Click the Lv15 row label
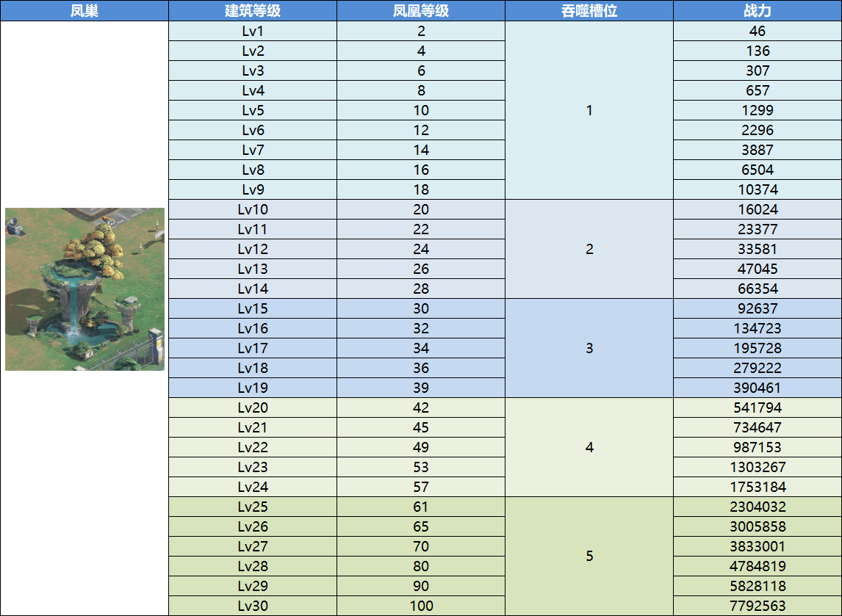The image size is (842, 616). [252, 308]
